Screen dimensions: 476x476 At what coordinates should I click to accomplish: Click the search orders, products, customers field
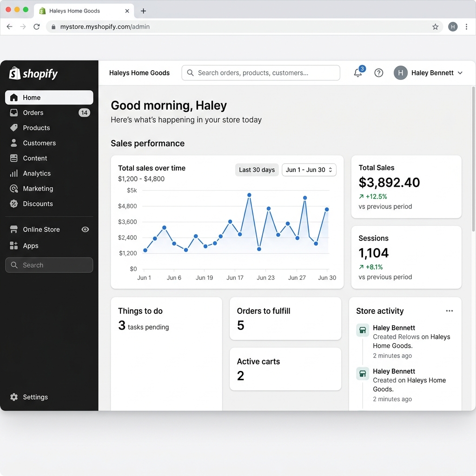tap(261, 73)
